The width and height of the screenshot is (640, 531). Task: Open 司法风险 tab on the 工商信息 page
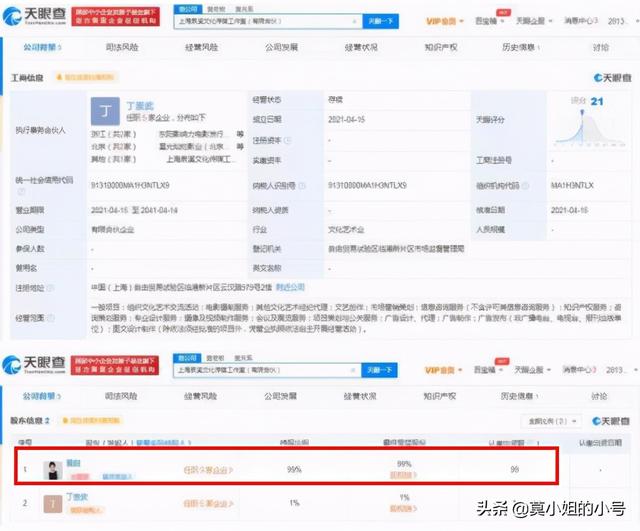(122, 47)
